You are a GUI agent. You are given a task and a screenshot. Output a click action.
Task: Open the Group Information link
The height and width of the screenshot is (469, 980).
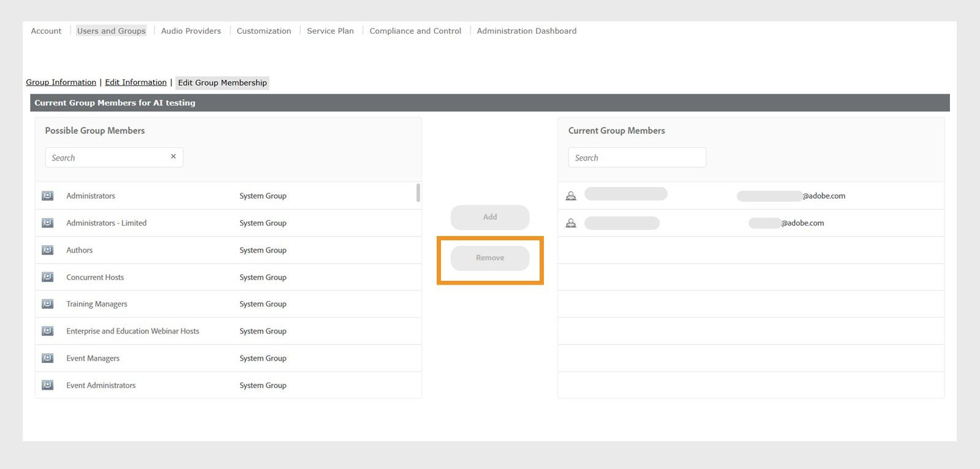click(x=61, y=82)
